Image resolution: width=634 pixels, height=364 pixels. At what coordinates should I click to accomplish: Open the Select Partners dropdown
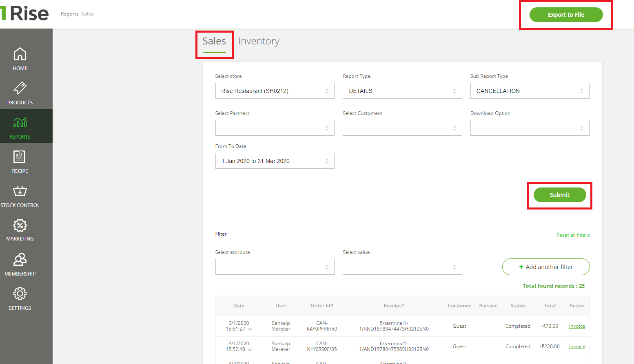275,128
